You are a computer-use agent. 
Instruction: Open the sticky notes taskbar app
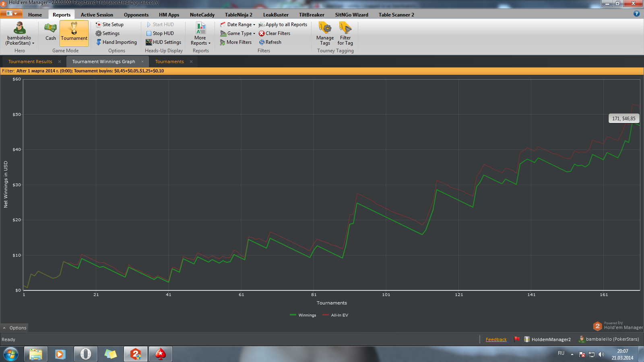point(110,354)
